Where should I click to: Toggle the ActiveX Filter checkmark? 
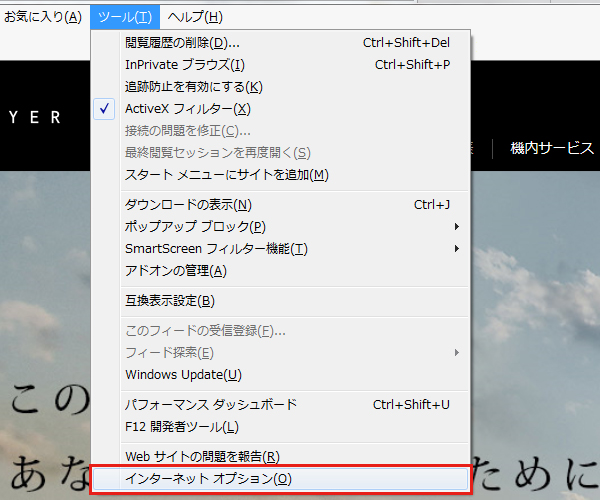coord(187,109)
